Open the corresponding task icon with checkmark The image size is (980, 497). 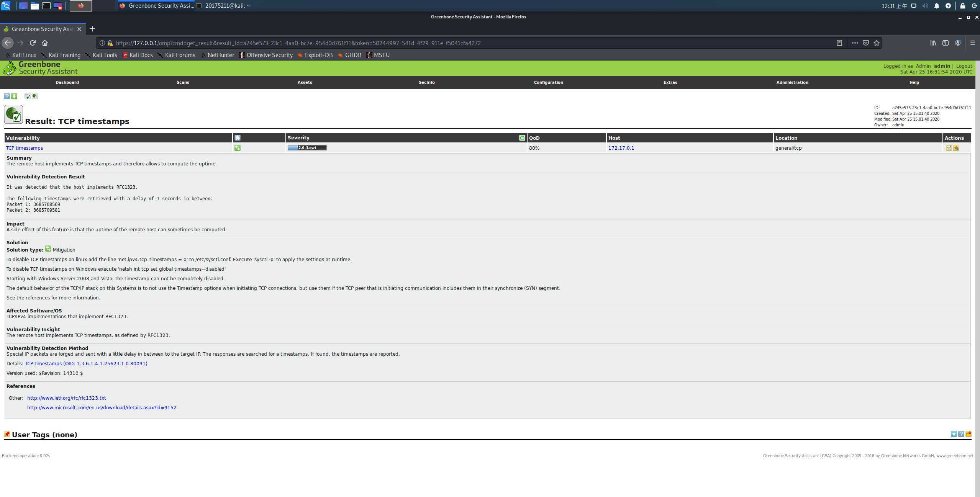tap(28, 96)
